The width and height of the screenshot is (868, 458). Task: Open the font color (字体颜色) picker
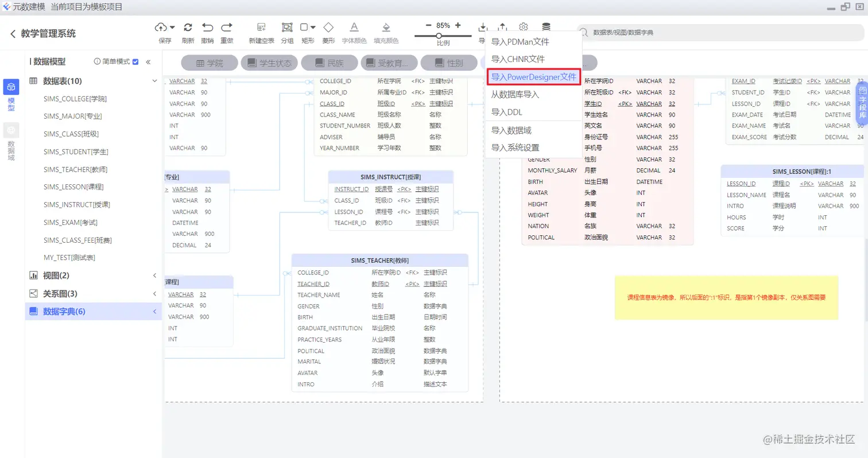(x=354, y=27)
